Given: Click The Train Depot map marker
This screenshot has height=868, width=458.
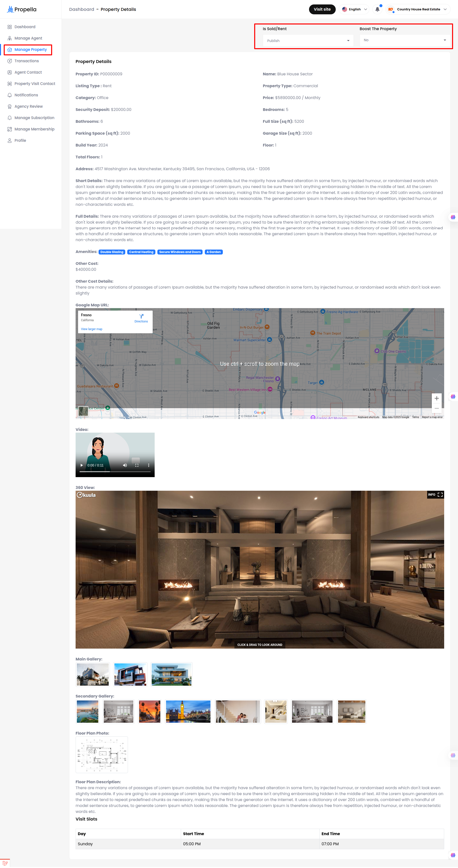Looking at the screenshot, I should (x=312, y=333).
